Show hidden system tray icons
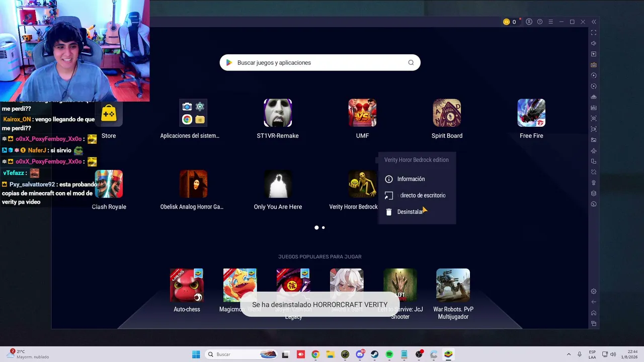The width and height of the screenshot is (644, 362). [x=569, y=354]
